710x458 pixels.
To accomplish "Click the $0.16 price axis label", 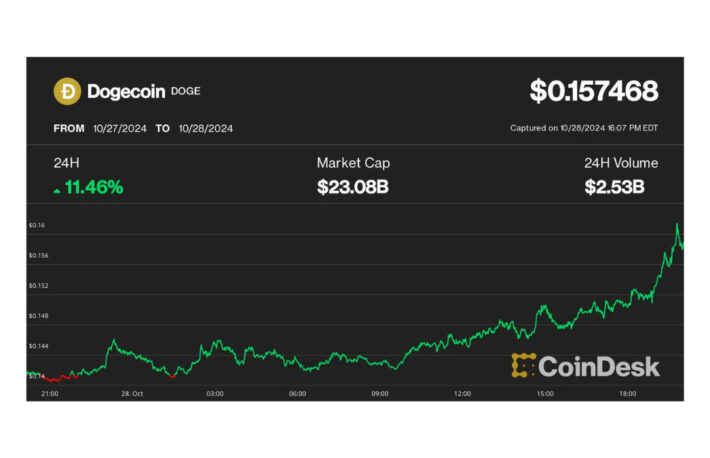I will point(36,226).
